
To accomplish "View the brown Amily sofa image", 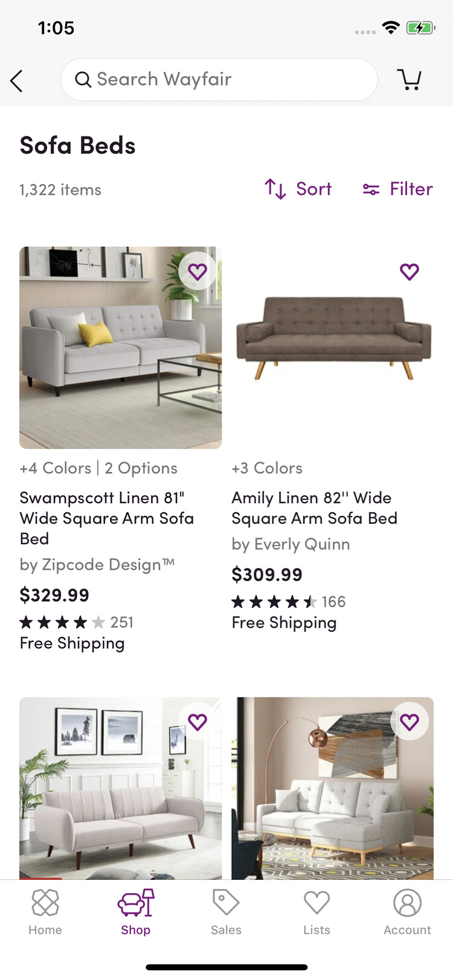I will 333,337.
